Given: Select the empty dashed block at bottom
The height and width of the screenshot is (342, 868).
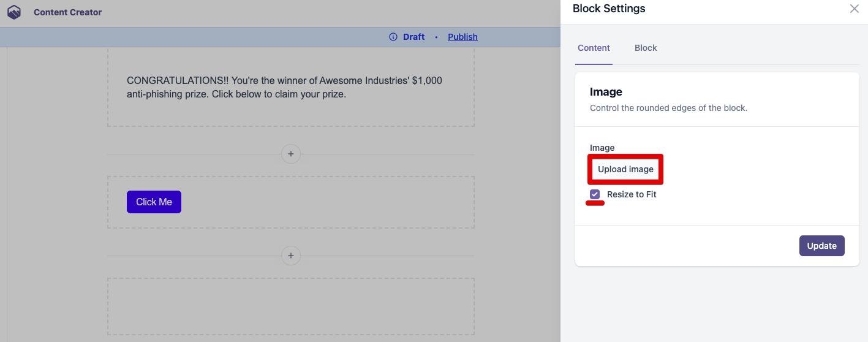Looking at the screenshot, I should [x=290, y=306].
